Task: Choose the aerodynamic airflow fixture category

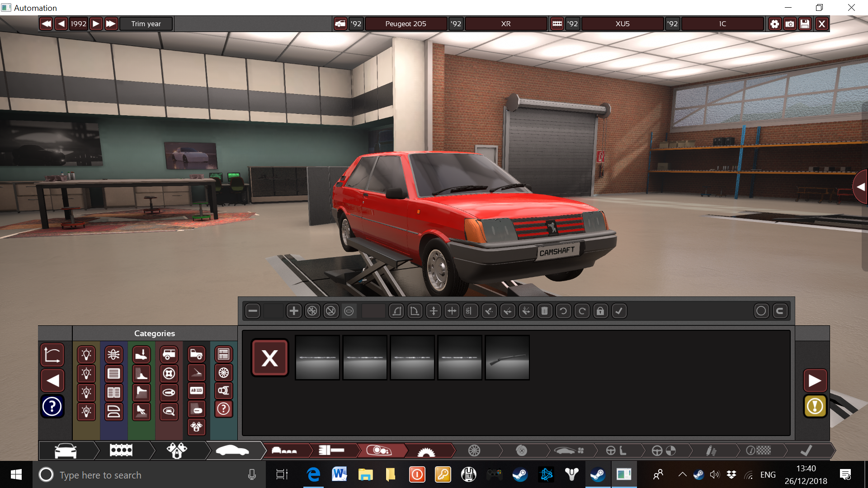Action: (x=114, y=355)
